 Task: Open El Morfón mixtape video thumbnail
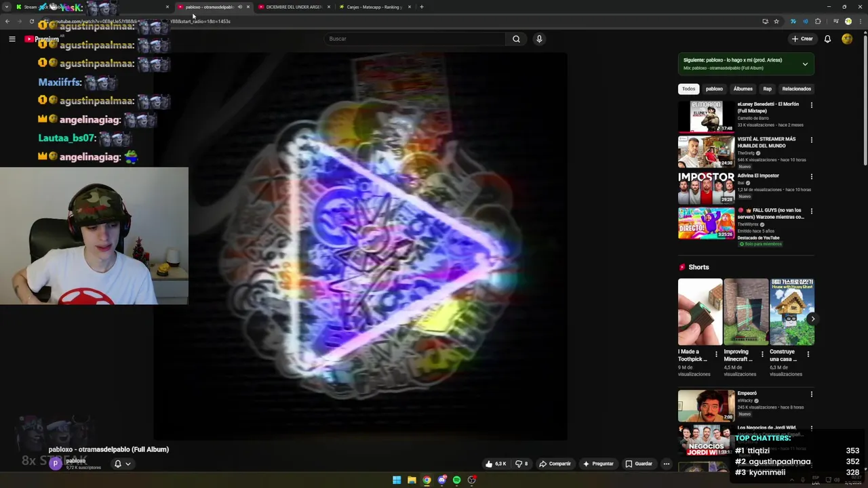tap(706, 117)
